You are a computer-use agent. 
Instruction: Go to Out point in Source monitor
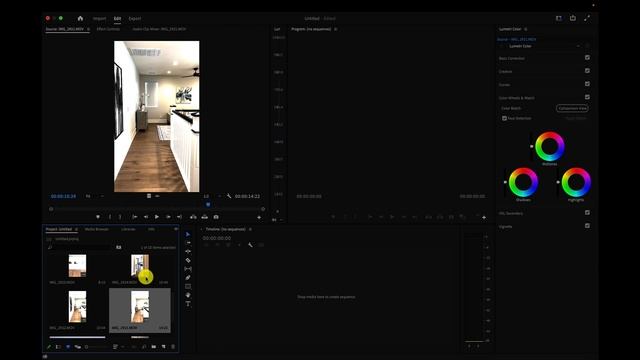(x=179, y=217)
